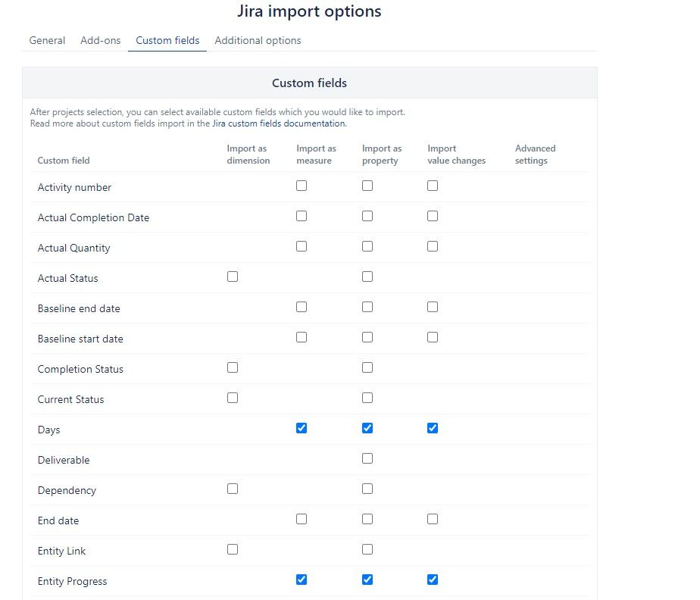Tick Import as dimension for Entity Link
The width and height of the screenshot is (700, 600).
tap(233, 549)
